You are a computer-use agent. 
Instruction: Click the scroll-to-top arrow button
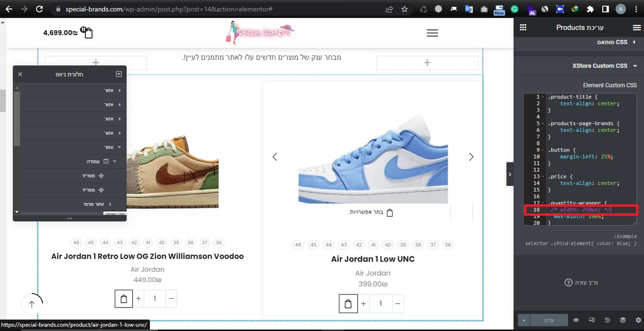click(x=32, y=304)
